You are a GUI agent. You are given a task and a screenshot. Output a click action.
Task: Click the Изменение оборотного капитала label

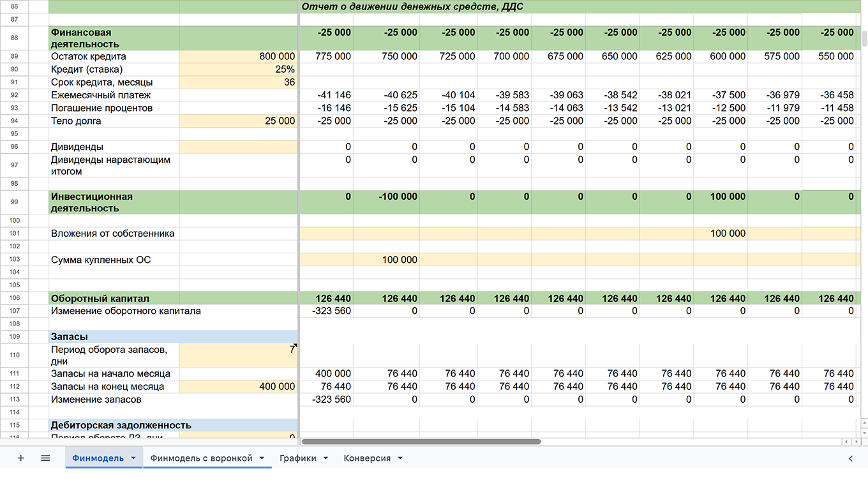tap(126, 311)
